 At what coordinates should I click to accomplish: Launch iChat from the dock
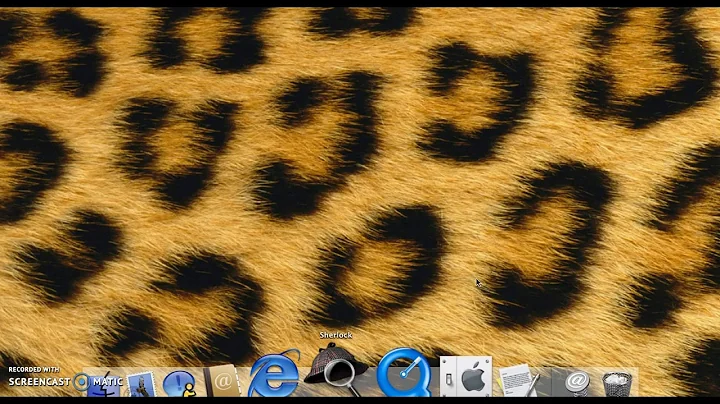click(x=180, y=384)
